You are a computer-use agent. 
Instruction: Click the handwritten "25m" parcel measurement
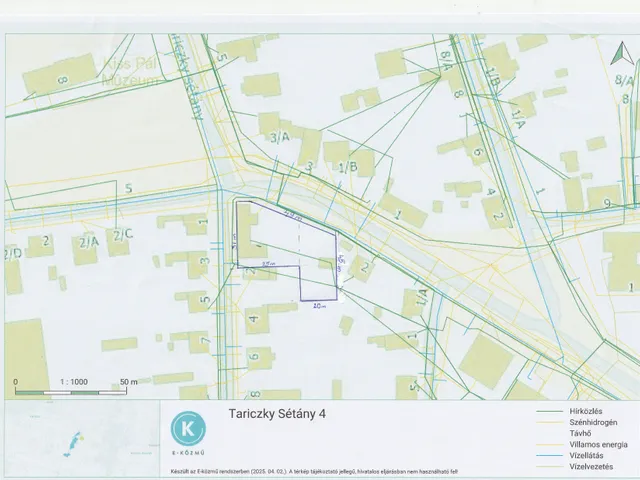pyautogui.click(x=268, y=264)
